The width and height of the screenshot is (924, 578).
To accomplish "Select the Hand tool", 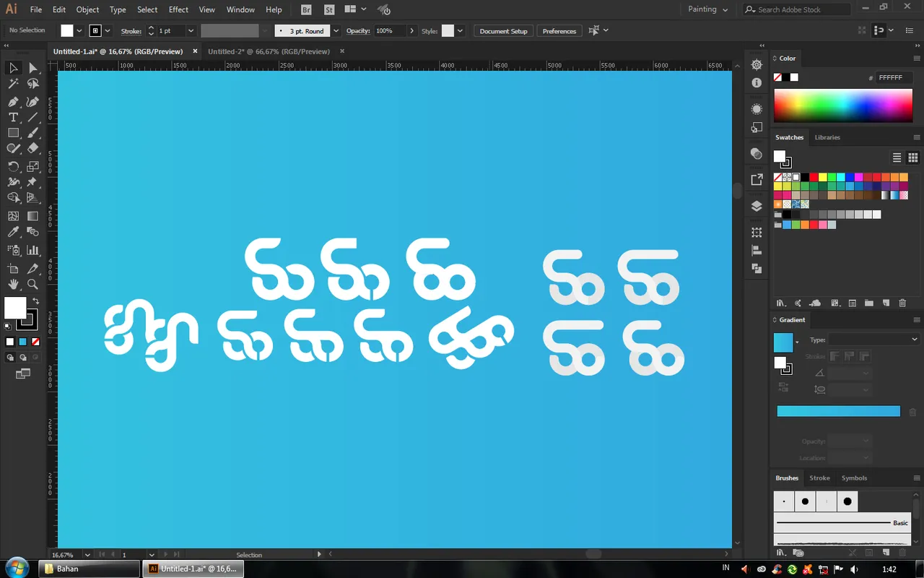I will point(13,285).
